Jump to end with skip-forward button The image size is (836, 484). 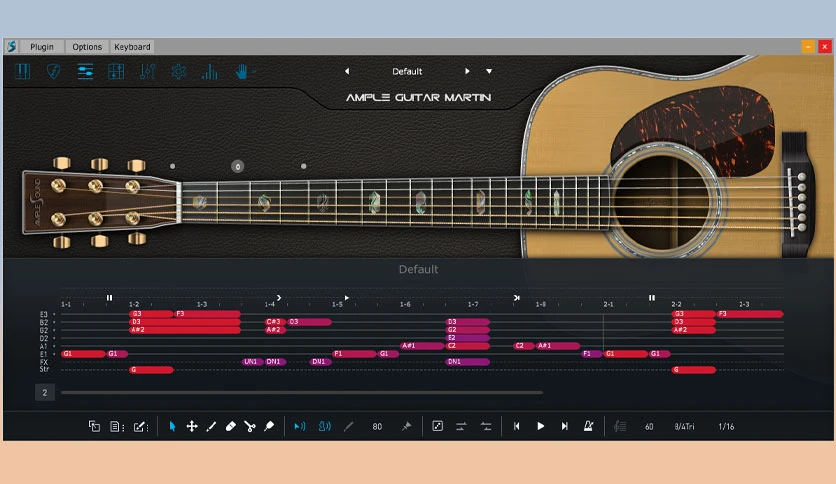pyautogui.click(x=565, y=426)
